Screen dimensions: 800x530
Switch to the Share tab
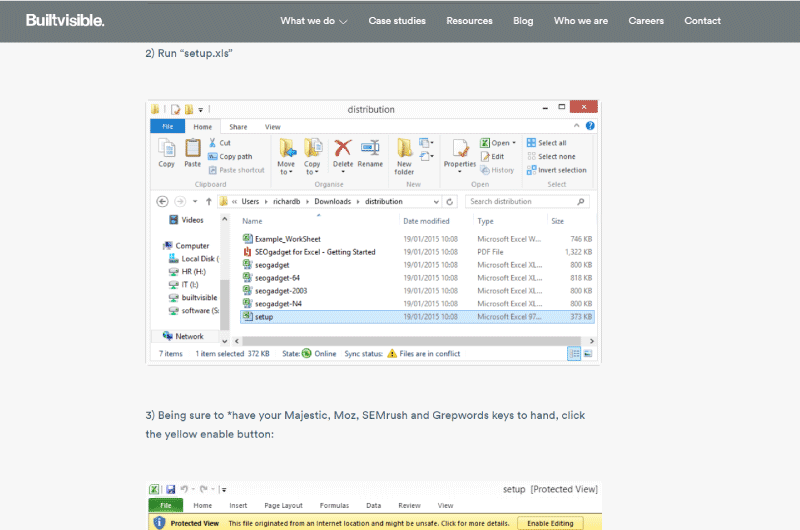click(238, 127)
